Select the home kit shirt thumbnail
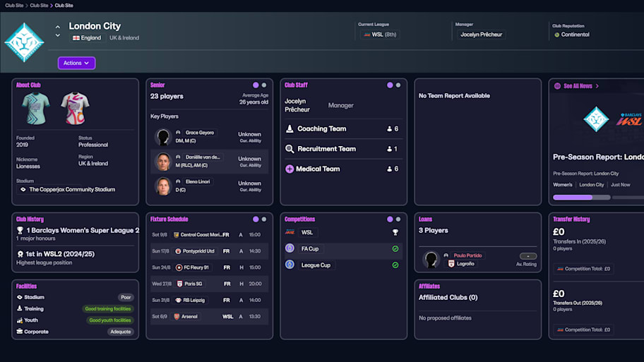The image size is (644, 362). point(35,108)
